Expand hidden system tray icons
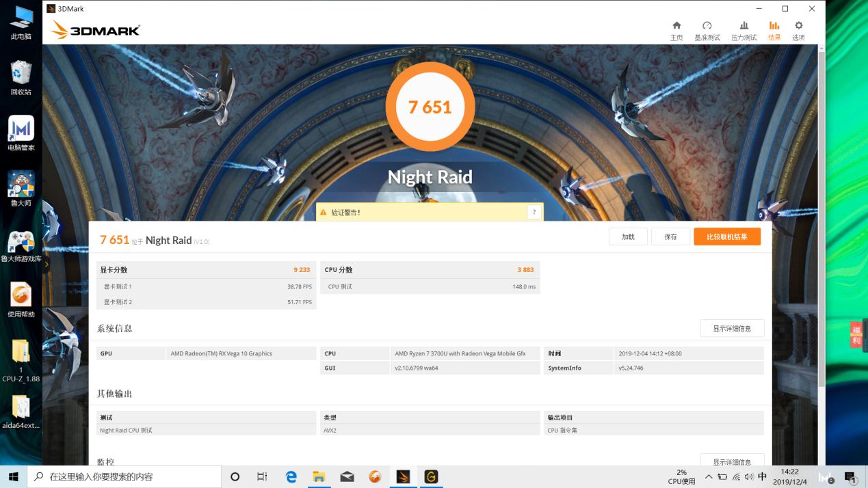The width and height of the screenshot is (868, 488). 709,477
